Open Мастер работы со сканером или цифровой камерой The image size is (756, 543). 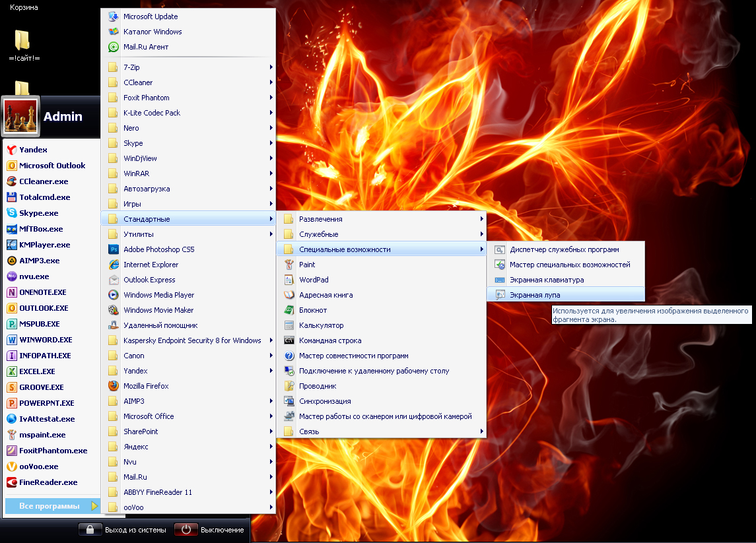pos(382,416)
